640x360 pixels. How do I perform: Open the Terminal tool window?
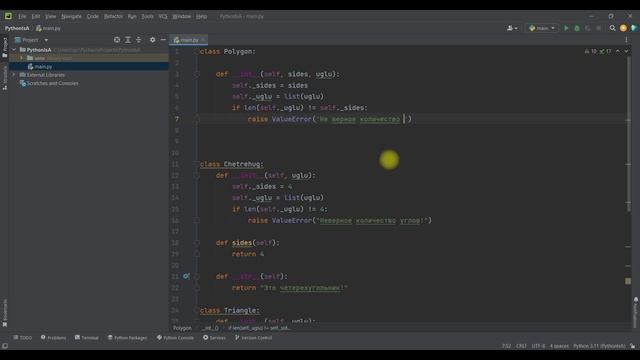87,338
